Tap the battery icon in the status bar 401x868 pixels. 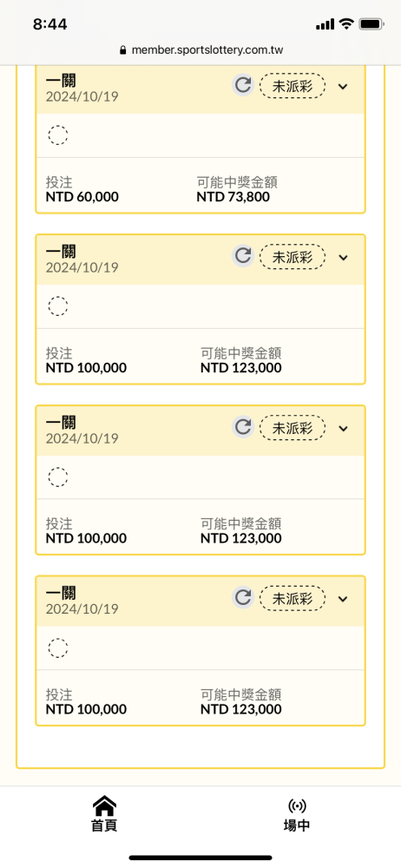click(371, 23)
